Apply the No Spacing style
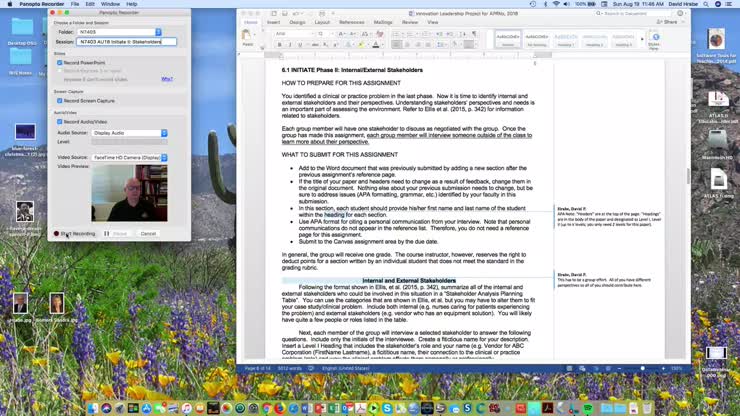Viewport: 740px width, 416px height. pyautogui.click(x=537, y=40)
